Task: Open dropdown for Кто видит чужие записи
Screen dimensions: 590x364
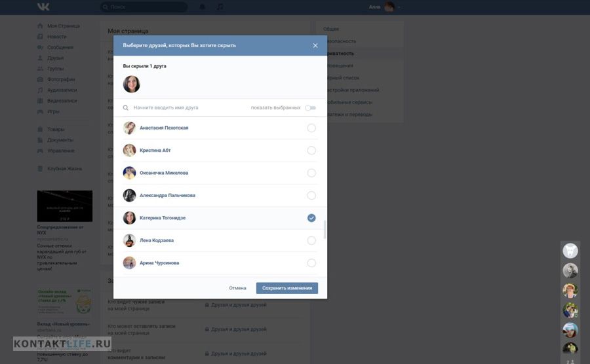Action: (236, 304)
